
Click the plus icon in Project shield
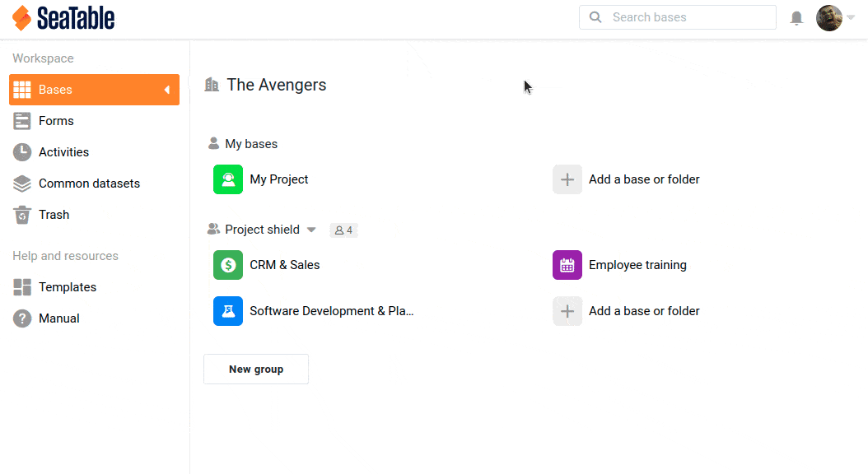567,311
